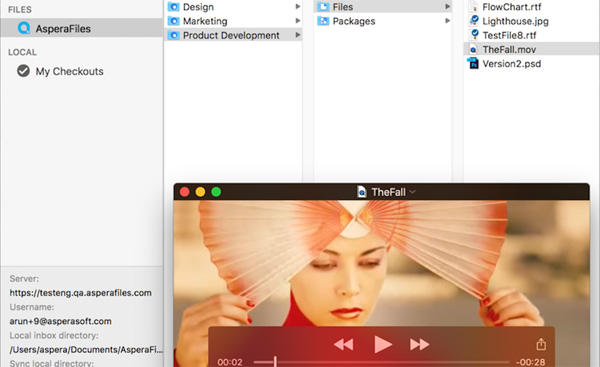The image size is (600, 367).
Task: Click the TestFile8.rtf checked-out icon
Action: click(474, 35)
